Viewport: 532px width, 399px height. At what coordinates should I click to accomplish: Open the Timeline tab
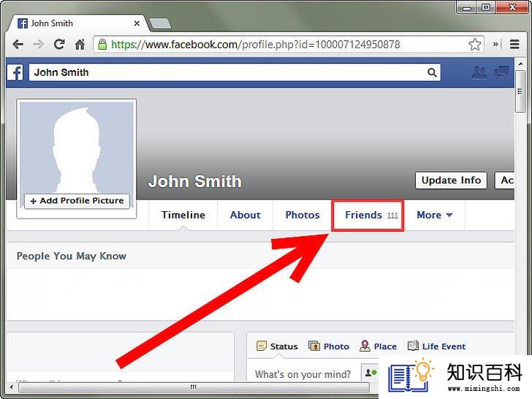(x=183, y=215)
